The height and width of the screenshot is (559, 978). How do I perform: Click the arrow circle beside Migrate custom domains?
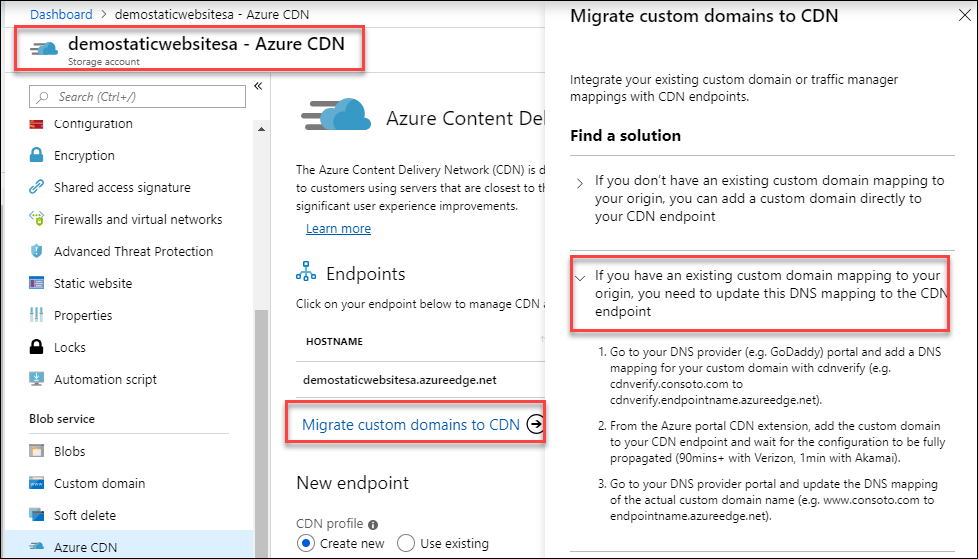(x=535, y=424)
